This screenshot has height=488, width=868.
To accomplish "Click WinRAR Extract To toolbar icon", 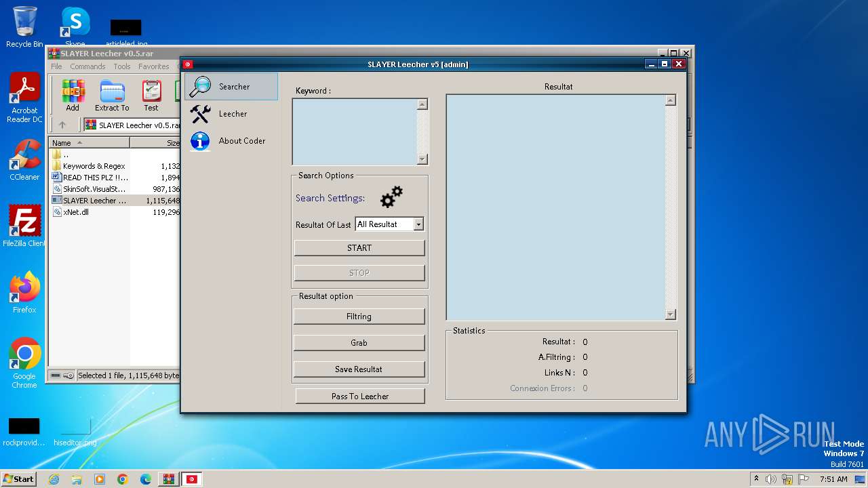I will click(x=112, y=96).
